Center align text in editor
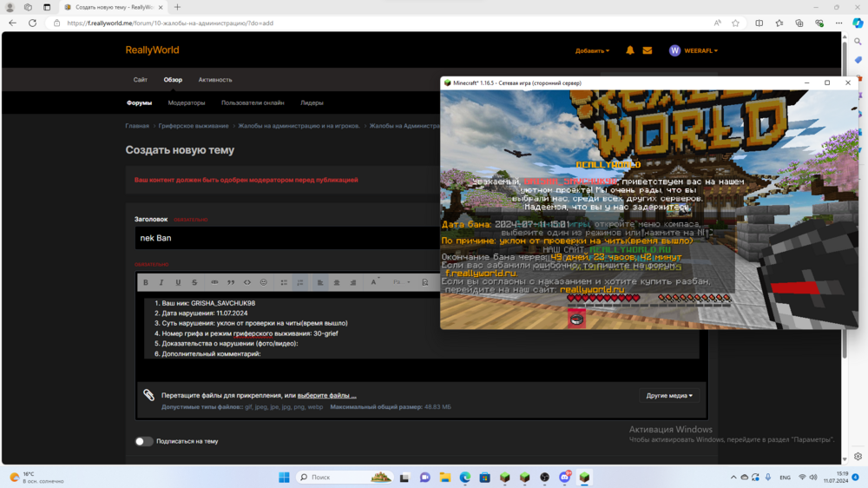 click(337, 282)
